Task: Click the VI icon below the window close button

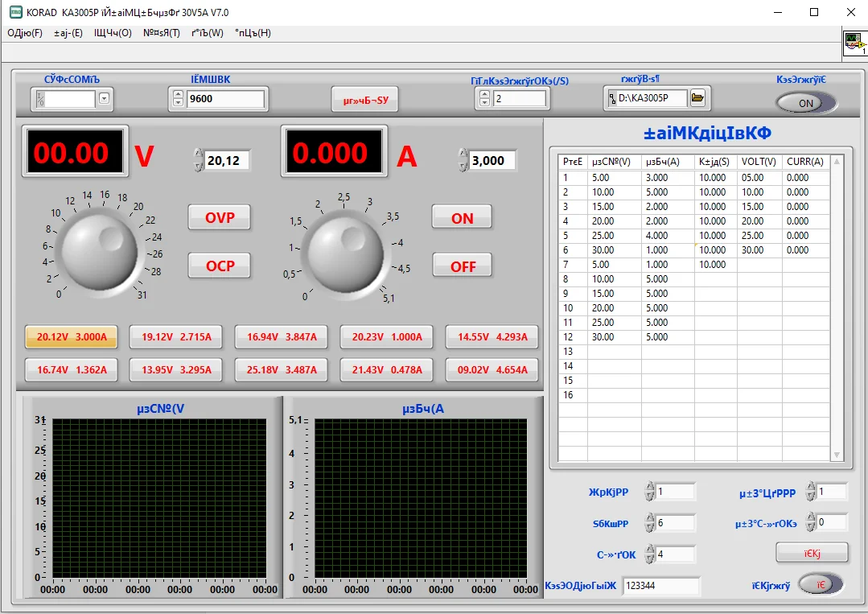Action: pyautogui.click(x=854, y=43)
